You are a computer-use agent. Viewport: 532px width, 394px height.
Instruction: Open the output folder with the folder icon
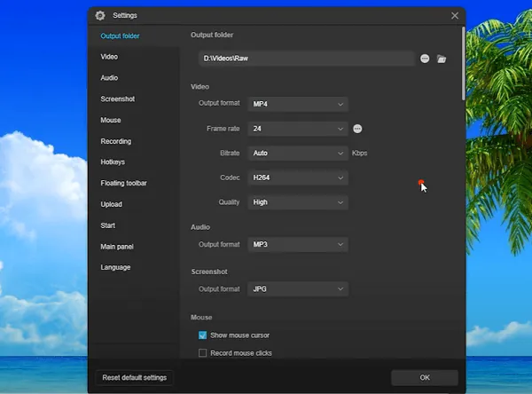coord(442,59)
